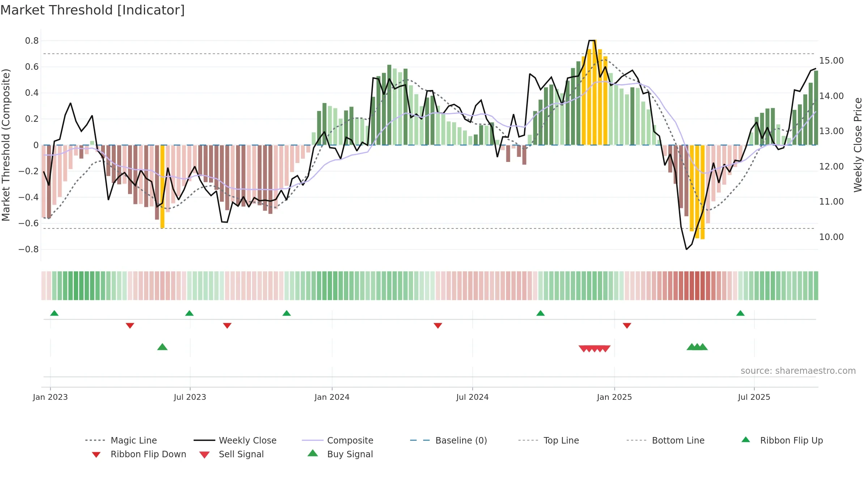The image size is (868, 488).
Task: Toggle the Buy Signal legend entry
Action: coord(340,454)
